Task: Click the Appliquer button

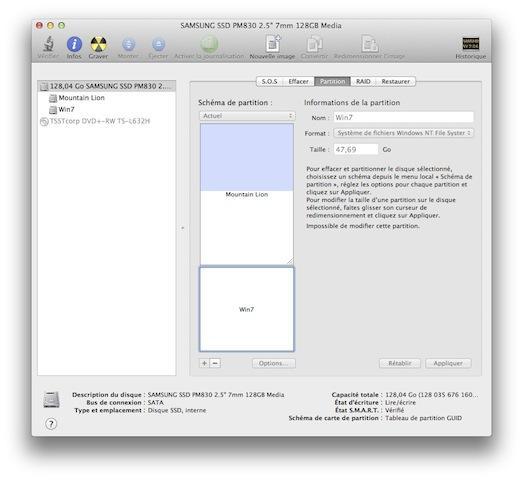Action: click(448, 363)
